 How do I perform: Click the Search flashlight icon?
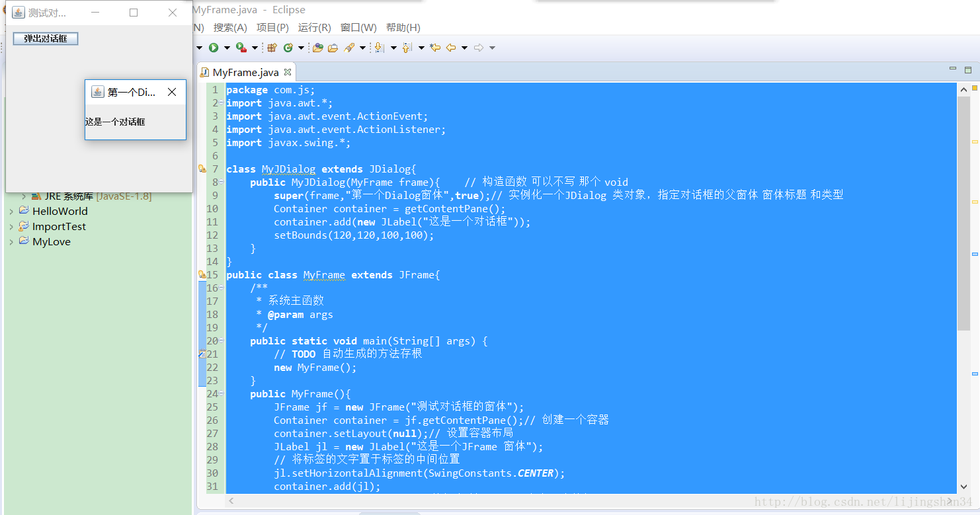tap(349, 48)
